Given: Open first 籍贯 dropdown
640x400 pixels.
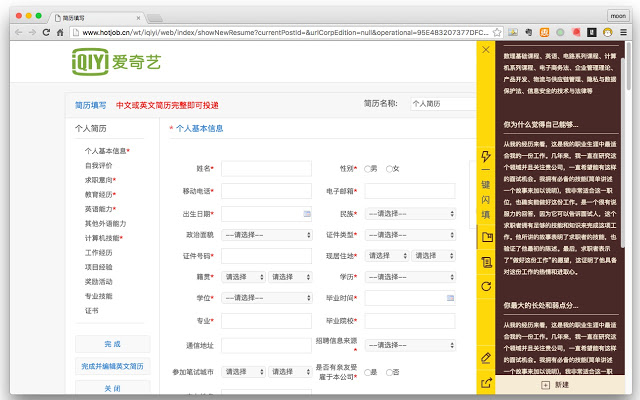Looking at the screenshot, I should pos(243,277).
